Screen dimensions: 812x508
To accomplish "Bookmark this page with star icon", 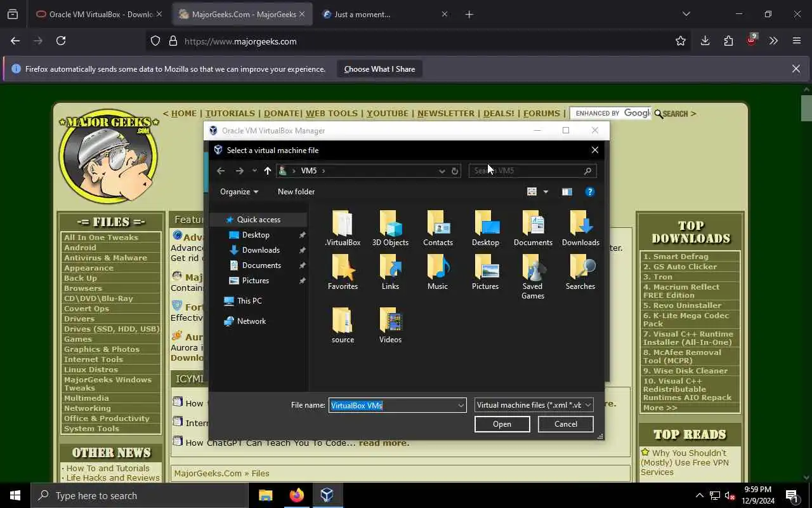I will click(x=681, y=41).
